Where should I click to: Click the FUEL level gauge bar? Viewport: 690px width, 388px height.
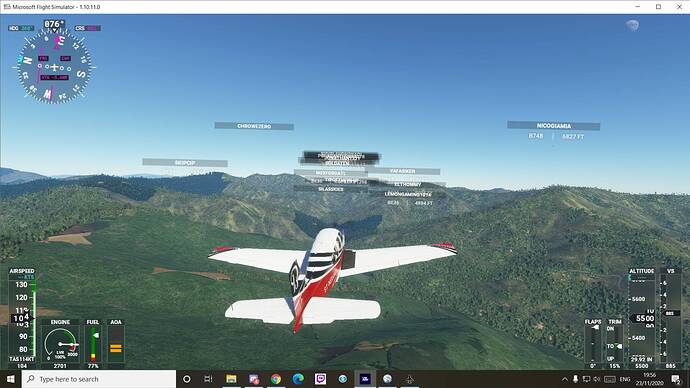tap(93, 344)
